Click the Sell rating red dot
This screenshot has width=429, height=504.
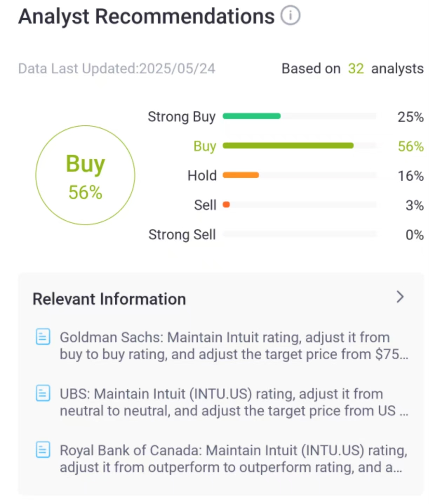(226, 205)
